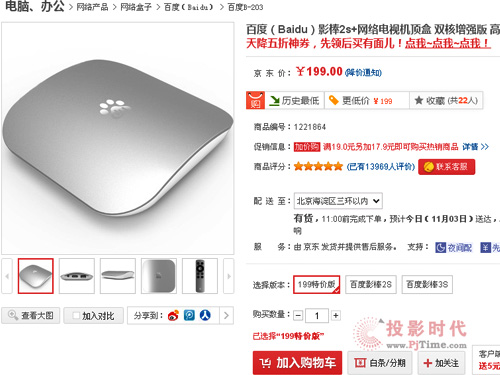The image size is (500, 375).
Task: Click the 收藏 star favorite icon
Action: (x=419, y=100)
